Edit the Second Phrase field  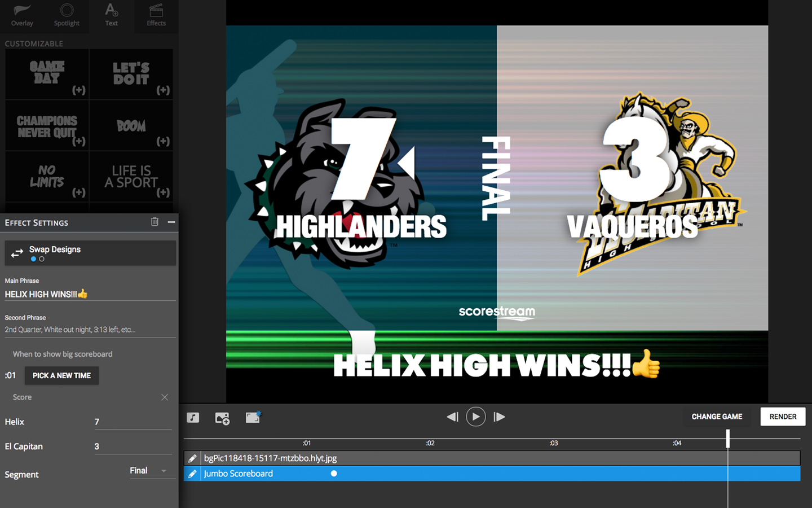[x=90, y=330]
